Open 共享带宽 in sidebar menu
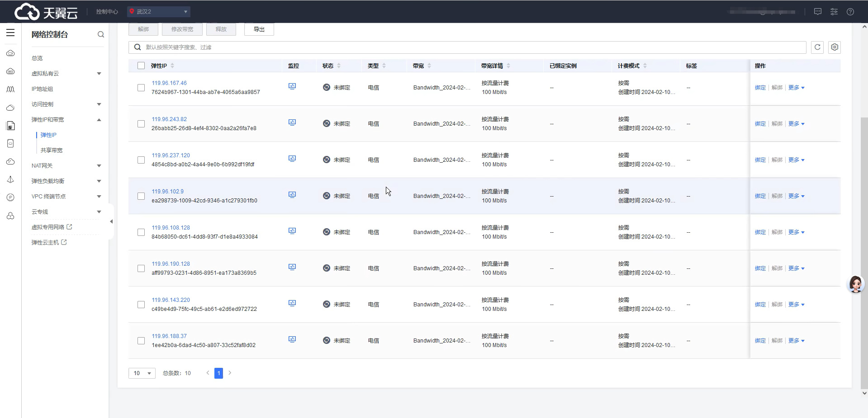Screen dimensions: 868x418 (52, 150)
